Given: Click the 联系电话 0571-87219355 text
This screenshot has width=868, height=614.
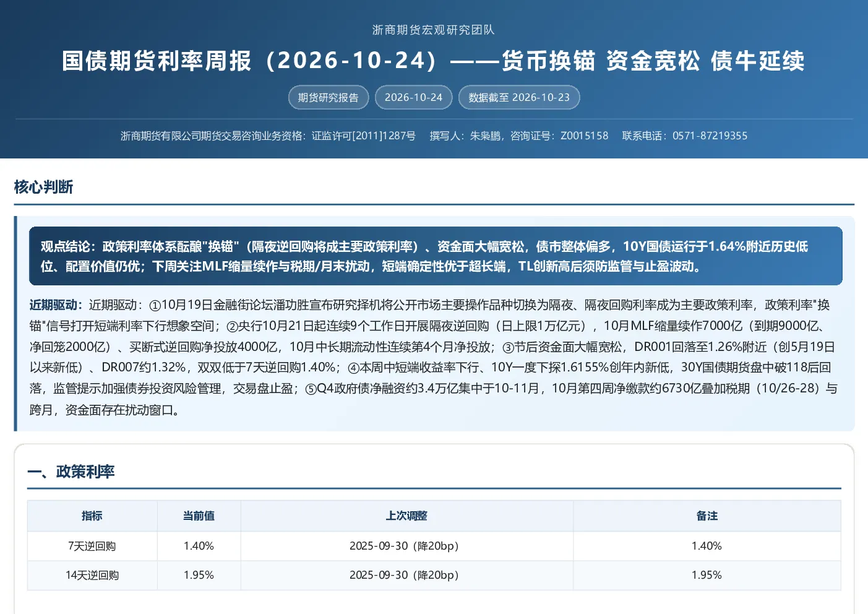Looking at the screenshot, I should point(685,136).
